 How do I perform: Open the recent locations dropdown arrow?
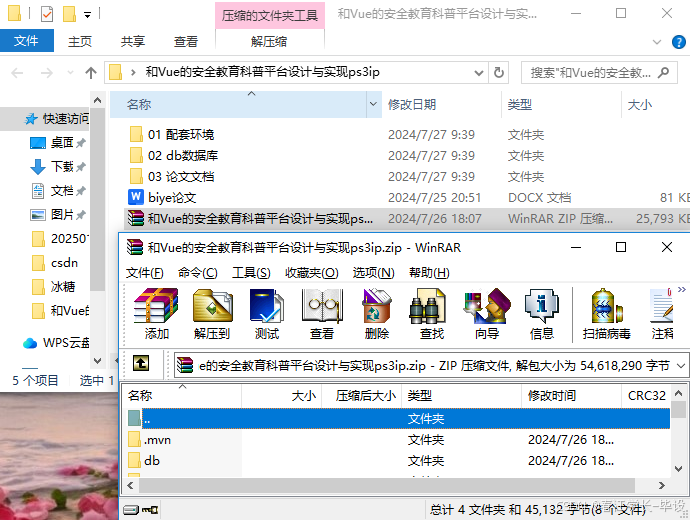pyautogui.click(x=70, y=73)
